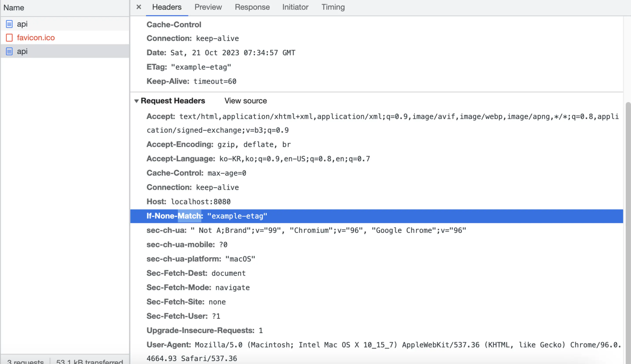
Task: Toggle selection of the favicon.ico request row
Action: (x=36, y=37)
